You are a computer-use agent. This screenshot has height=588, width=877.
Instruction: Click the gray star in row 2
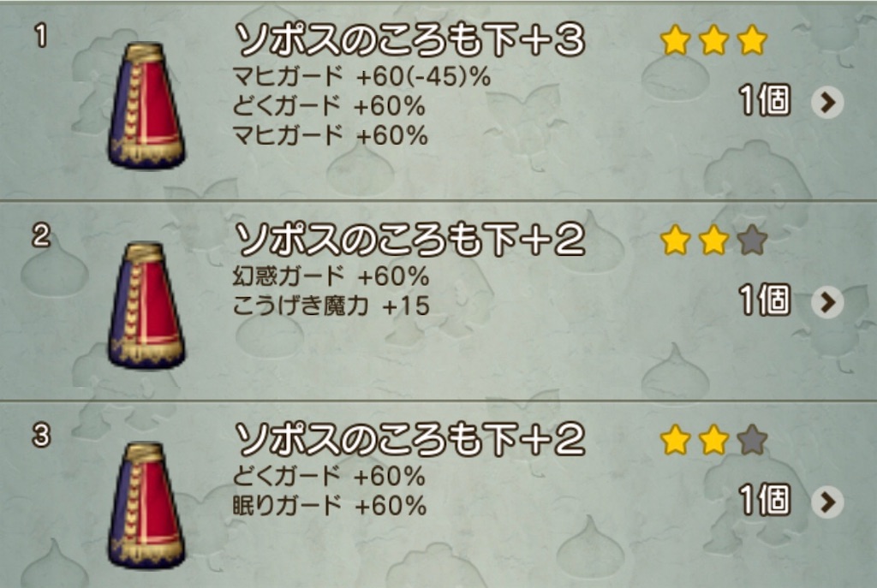click(752, 241)
